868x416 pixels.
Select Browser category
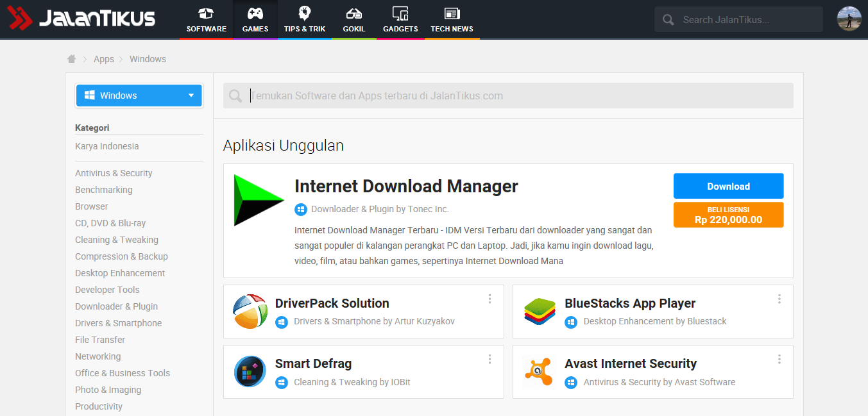(x=92, y=206)
